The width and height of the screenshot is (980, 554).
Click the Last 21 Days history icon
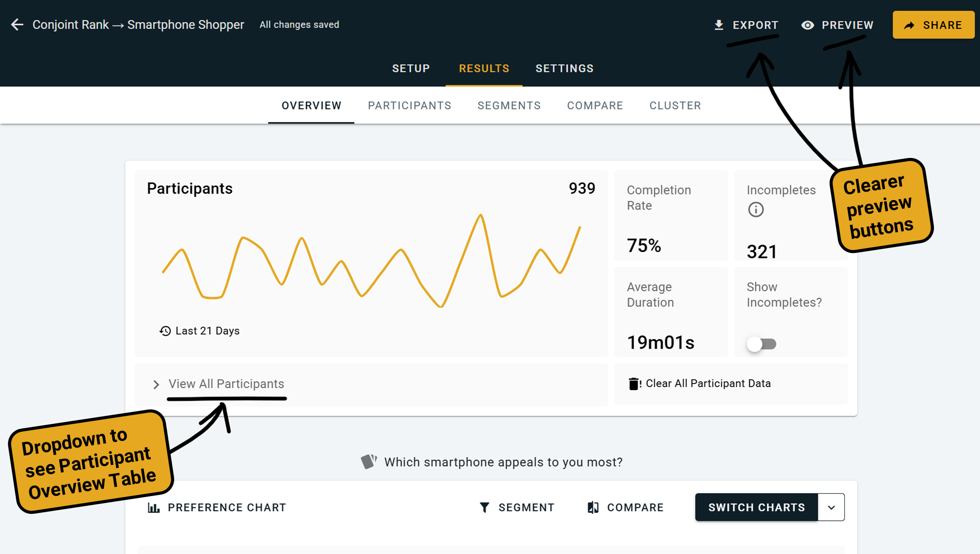pyautogui.click(x=165, y=331)
